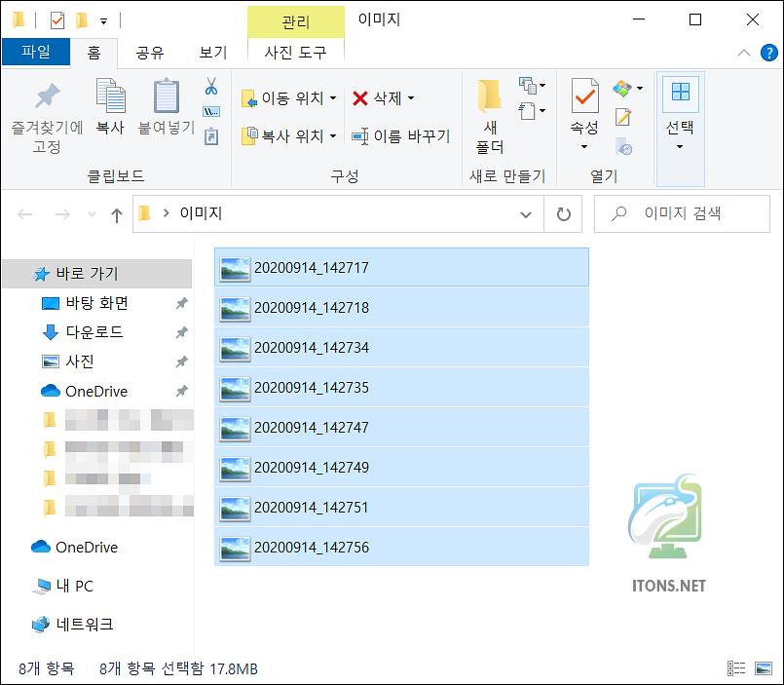Open the 파일 (File) tab

pyautogui.click(x=35, y=52)
